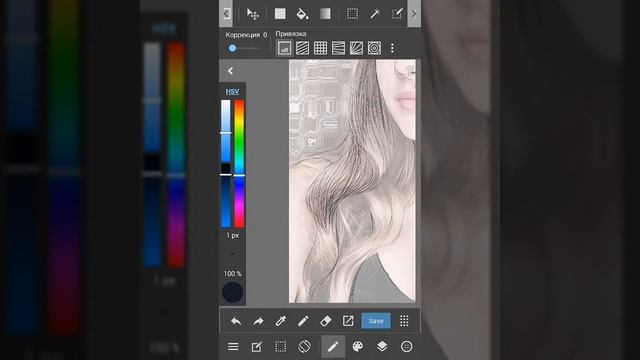This screenshot has width=640, height=360.
Task: Select the Brush shortcut in upper bottom bar
Action: pyautogui.click(x=303, y=321)
